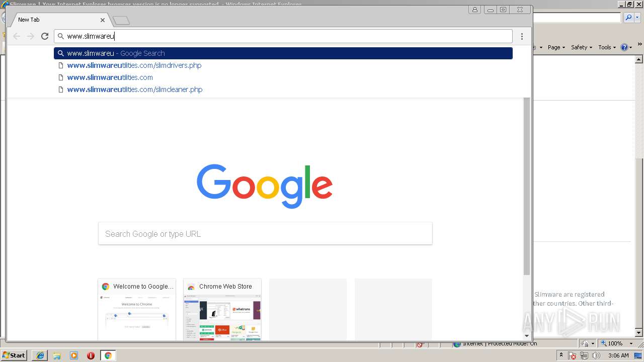The image size is (644, 362).
Task: Click the red Opera taskbar icon
Action: (x=91, y=355)
